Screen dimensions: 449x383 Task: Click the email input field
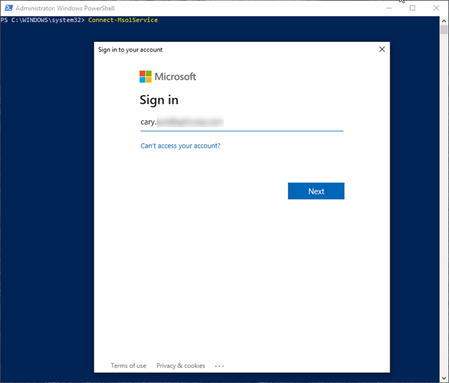click(242, 122)
